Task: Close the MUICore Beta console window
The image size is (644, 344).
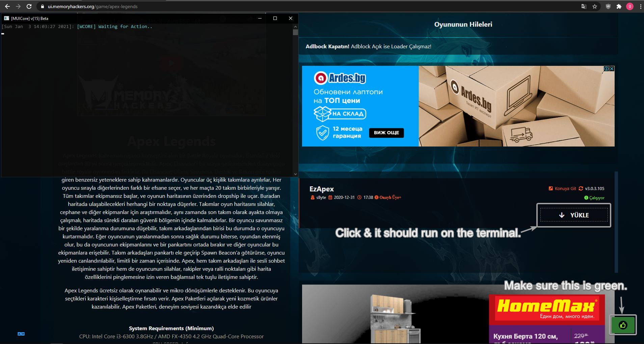Action: coord(291,18)
